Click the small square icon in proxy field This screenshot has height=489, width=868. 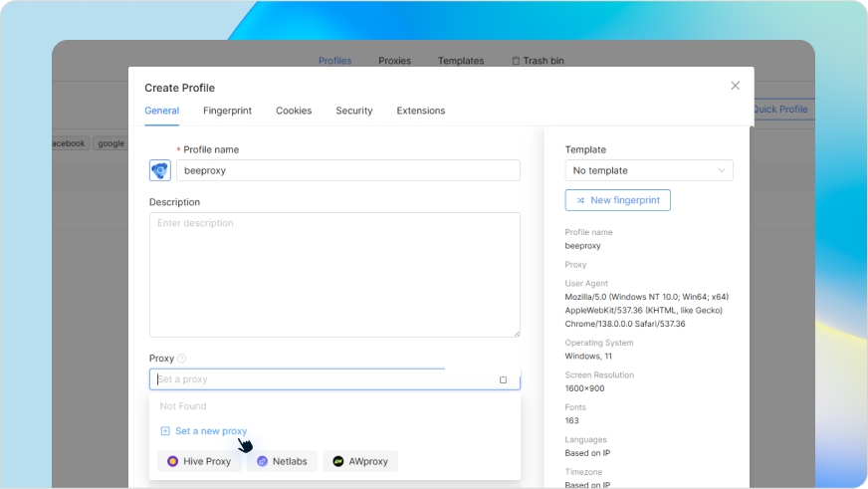503,379
